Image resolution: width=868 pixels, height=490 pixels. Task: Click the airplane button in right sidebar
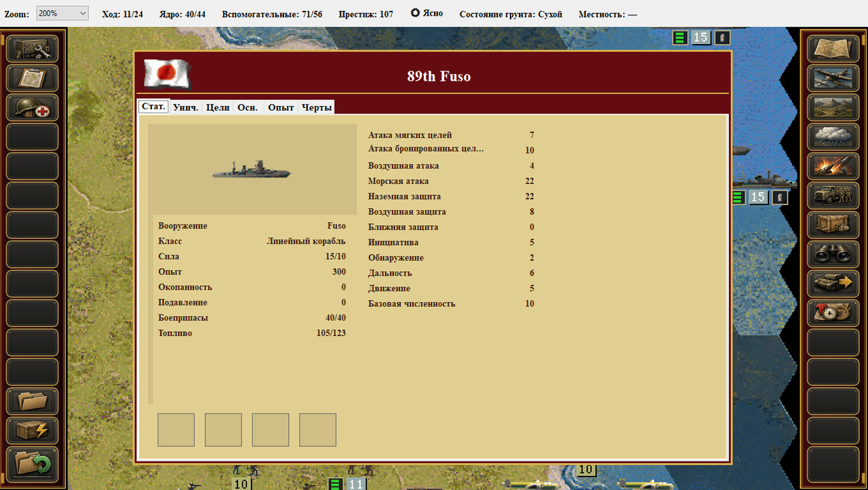pos(833,78)
